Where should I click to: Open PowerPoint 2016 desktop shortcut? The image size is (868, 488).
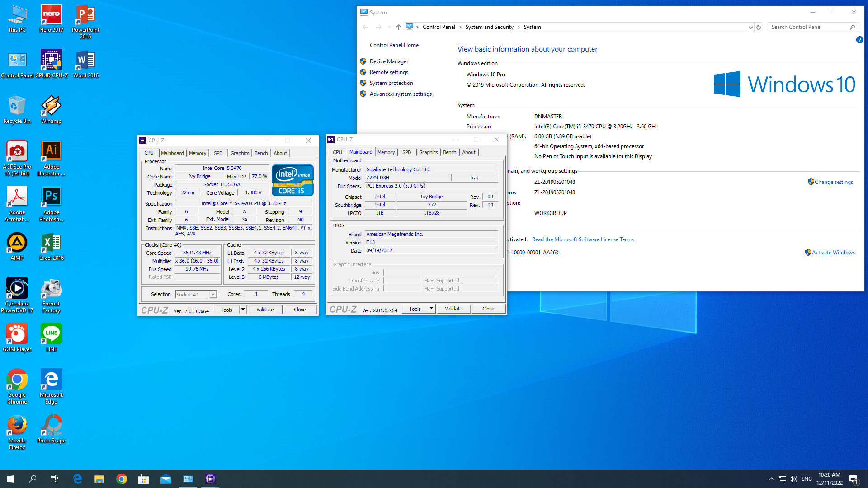(x=86, y=22)
